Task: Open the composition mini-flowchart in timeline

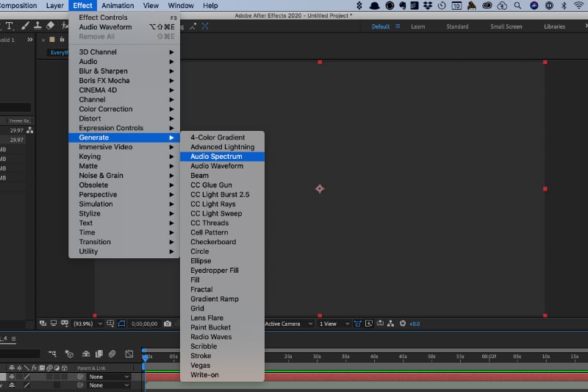Action: (52, 354)
